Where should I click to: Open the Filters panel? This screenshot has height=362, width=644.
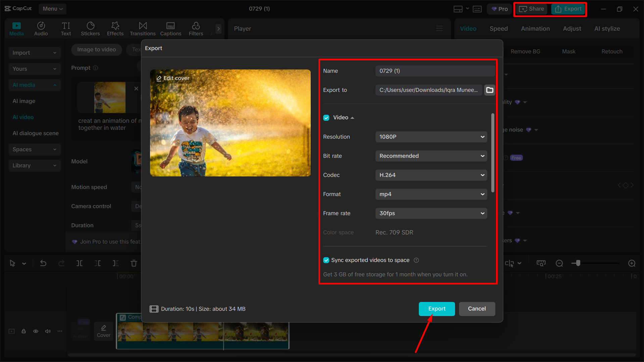(x=196, y=29)
